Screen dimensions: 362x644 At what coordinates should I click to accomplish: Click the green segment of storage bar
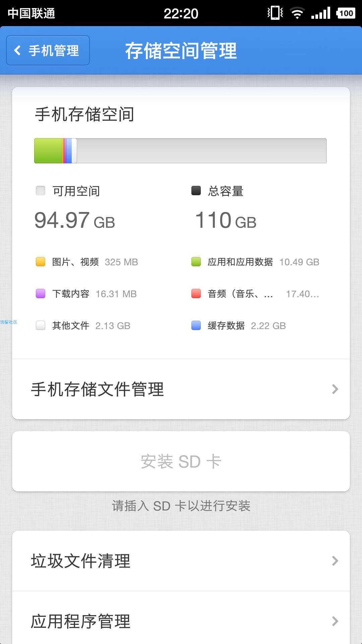(48, 151)
